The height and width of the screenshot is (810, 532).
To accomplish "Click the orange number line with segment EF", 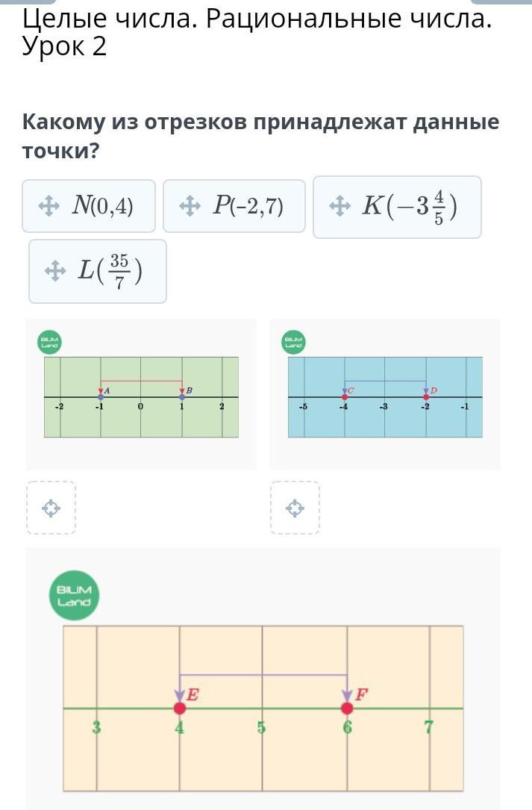I will (x=263, y=708).
